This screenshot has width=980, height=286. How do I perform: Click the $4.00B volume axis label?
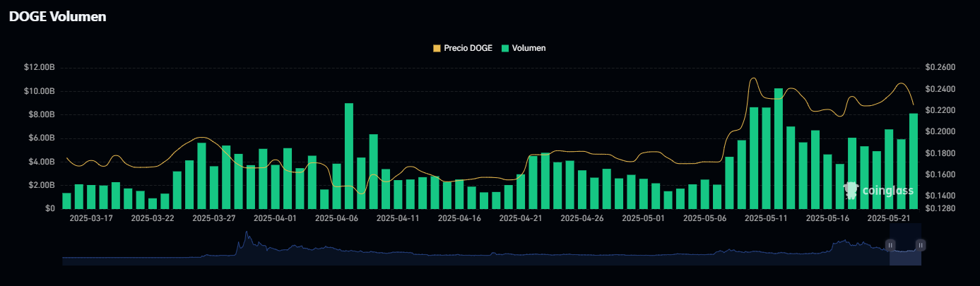[x=42, y=162]
